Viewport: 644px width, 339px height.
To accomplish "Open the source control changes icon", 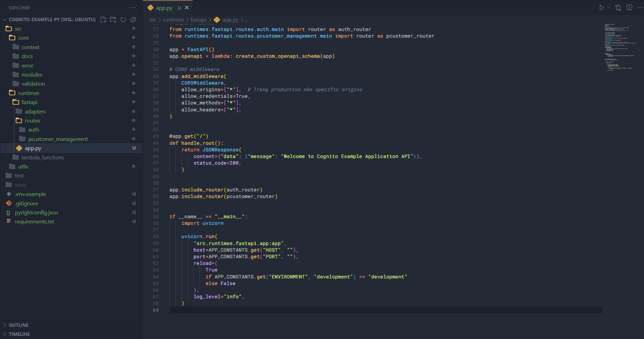I will pos(618,8).
